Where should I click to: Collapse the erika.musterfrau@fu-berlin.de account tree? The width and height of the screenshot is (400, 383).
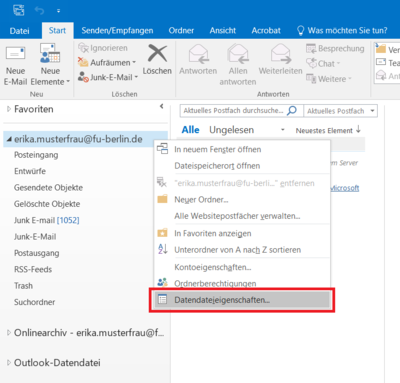click(9, 139)
